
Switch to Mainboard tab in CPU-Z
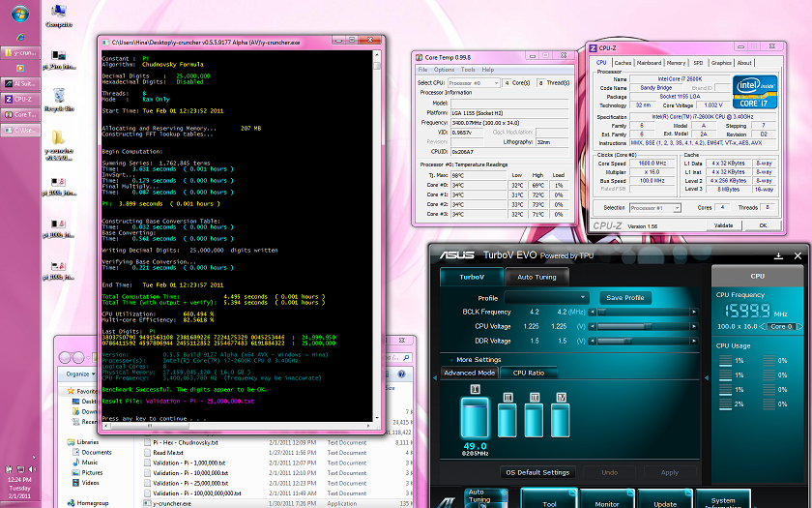click(649, 63)
